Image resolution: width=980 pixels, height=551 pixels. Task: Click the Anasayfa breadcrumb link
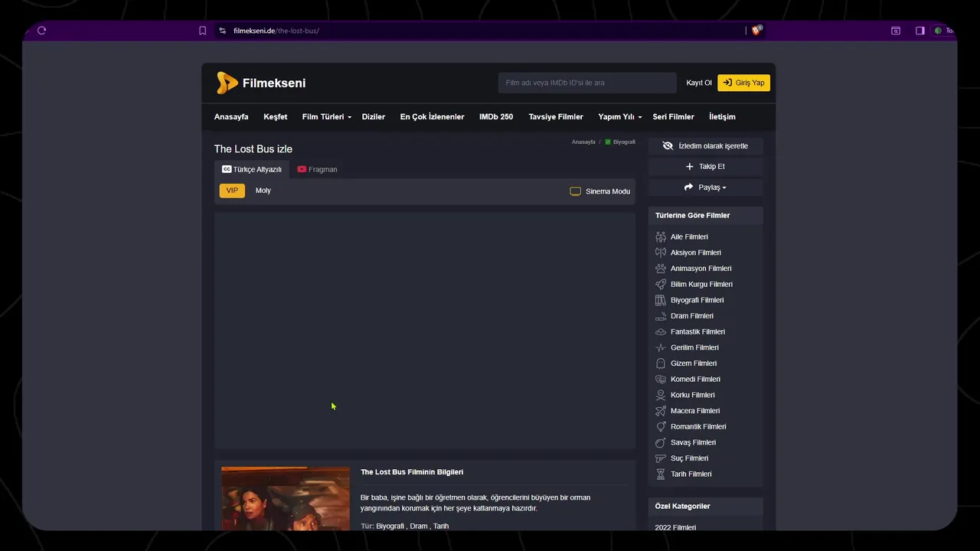583,142
